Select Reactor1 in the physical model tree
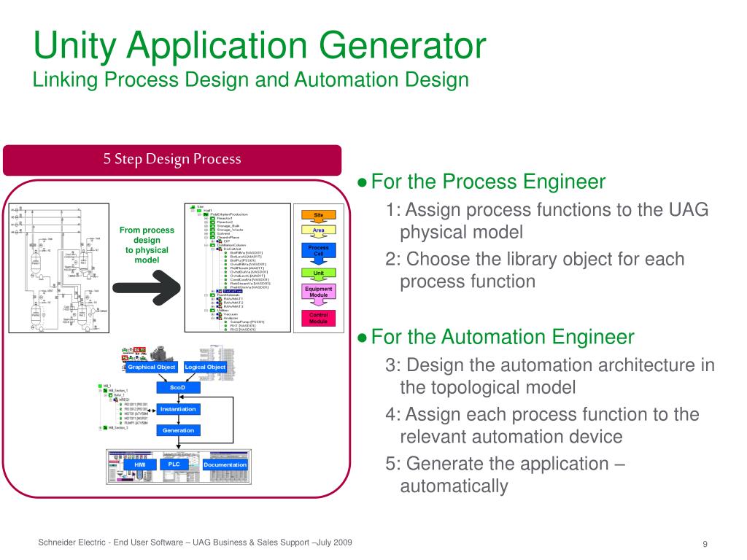 (225, 218)
